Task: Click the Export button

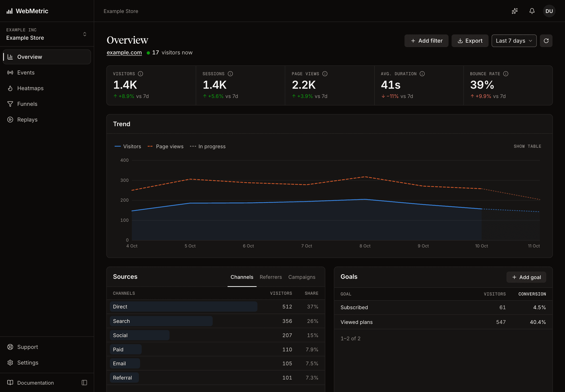Action: tap(470, 41)
